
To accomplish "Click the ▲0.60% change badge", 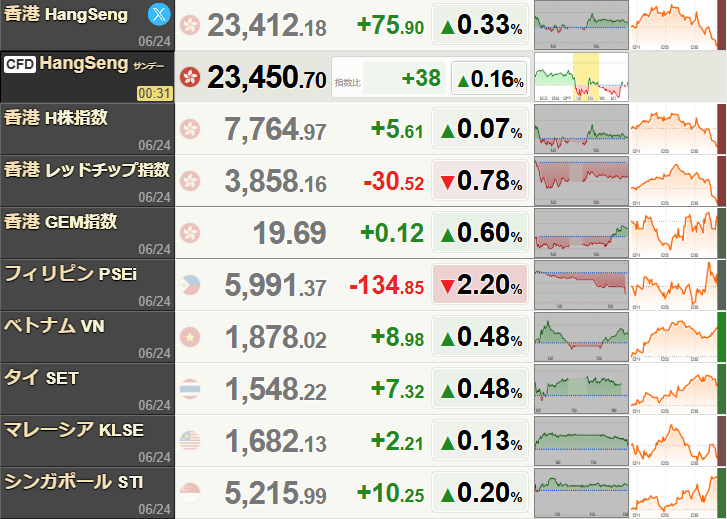I will coord(480,232).
